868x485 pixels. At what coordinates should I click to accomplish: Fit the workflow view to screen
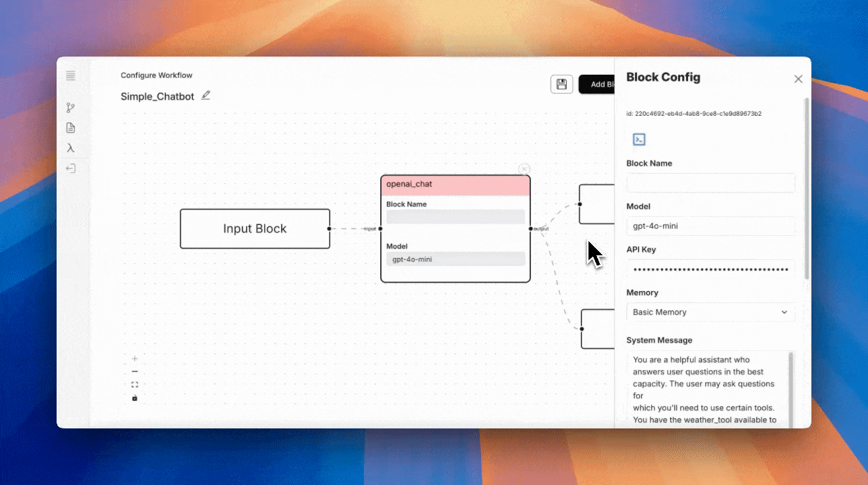(x=135, y=385)
